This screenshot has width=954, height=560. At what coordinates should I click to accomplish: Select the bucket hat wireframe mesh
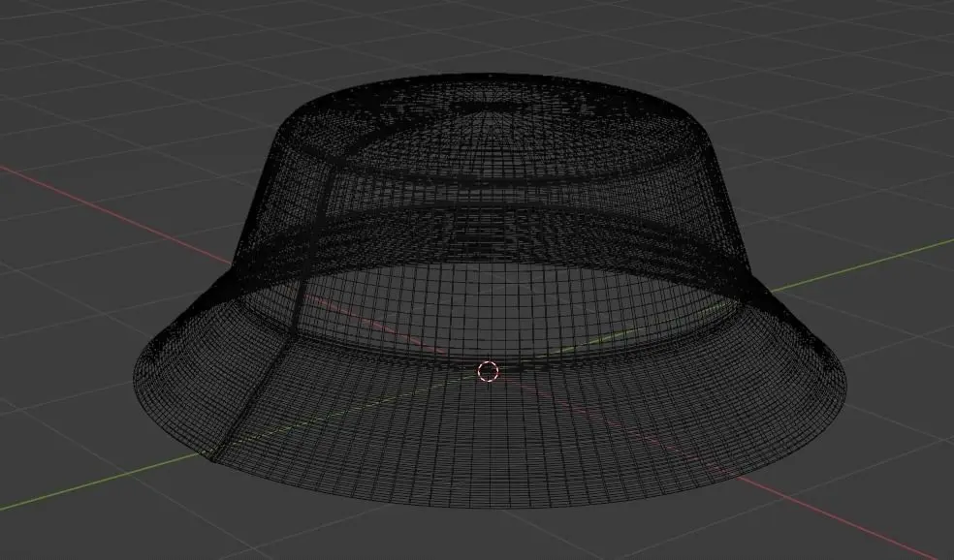pyautogui.click(x=490, y=291)
